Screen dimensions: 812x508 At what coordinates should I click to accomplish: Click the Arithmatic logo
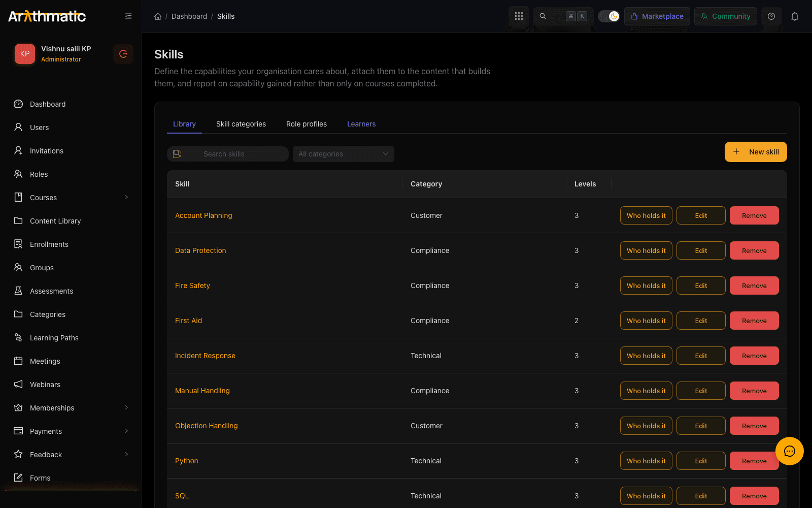point(47,16)
